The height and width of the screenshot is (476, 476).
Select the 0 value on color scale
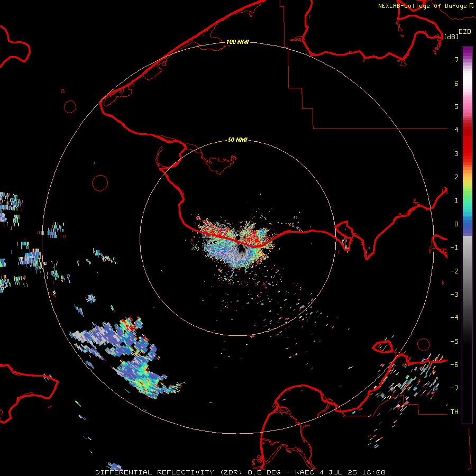click(x=456, y=224)
